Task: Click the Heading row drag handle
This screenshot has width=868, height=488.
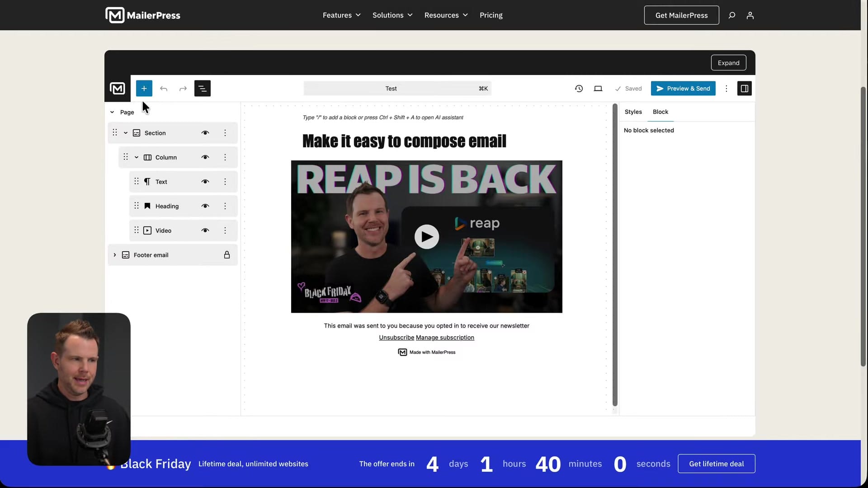Action: (x=137, y=206)
